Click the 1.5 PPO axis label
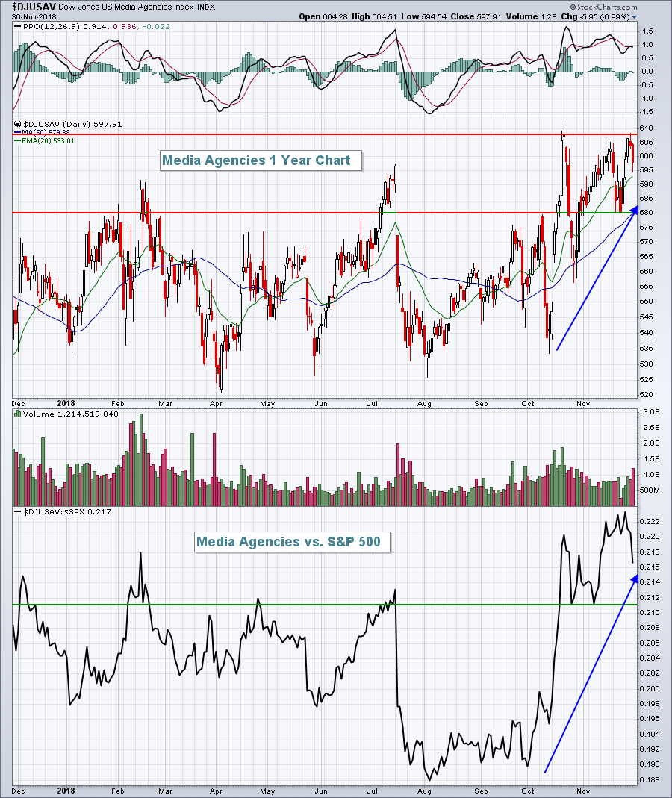Screen dimensions: 672x798 [x=647, y=31]
